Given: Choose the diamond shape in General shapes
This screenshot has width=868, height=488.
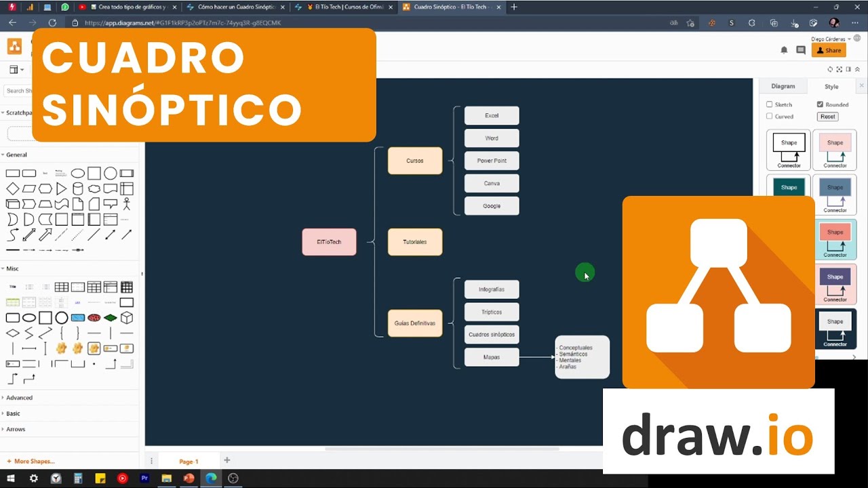Looking at the screenshot, I should [x=13, y=188].
